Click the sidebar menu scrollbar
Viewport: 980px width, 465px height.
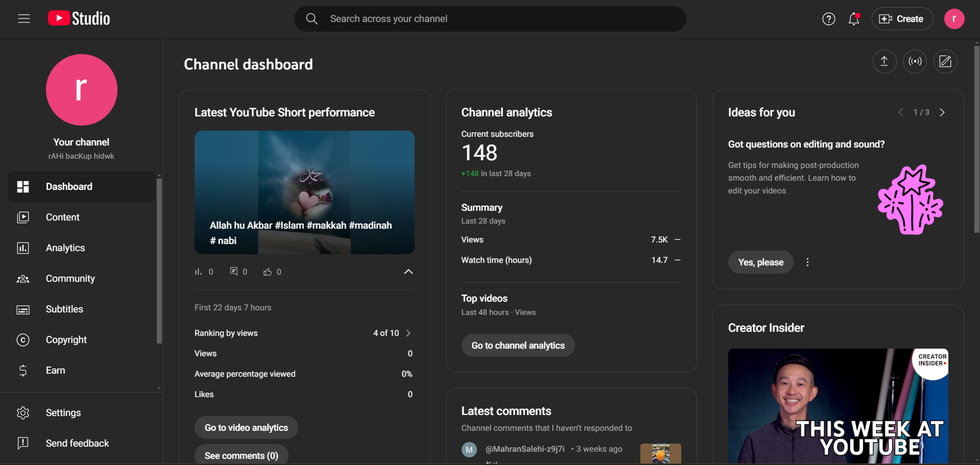point(159,260)
